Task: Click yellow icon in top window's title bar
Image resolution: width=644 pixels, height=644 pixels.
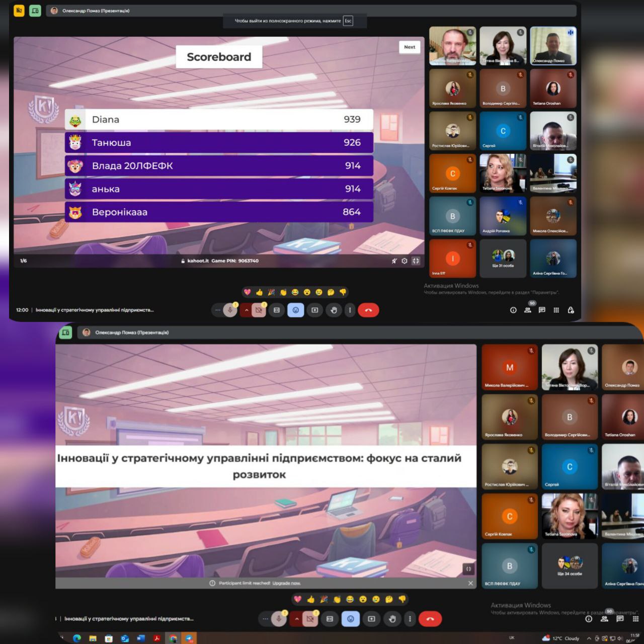Action: pyautogui.click(x=19, y=10)
